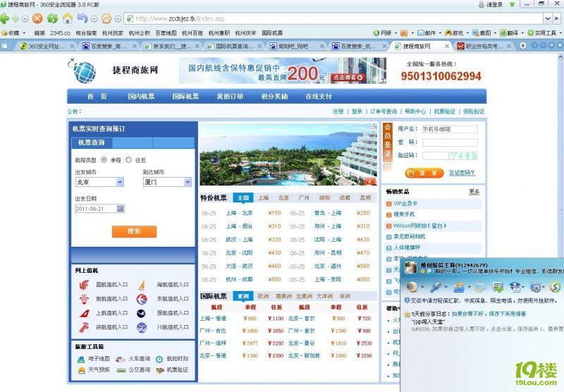The width and height of the screenshot is (564, 392).
Task: Click into the 密码 password field
Action: coord(450,142)
